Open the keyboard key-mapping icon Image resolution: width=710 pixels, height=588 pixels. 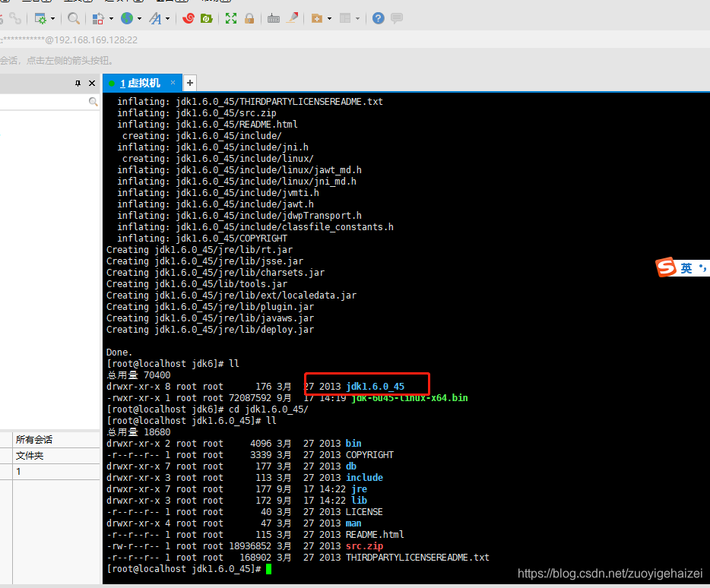click(x=274, y=18)
